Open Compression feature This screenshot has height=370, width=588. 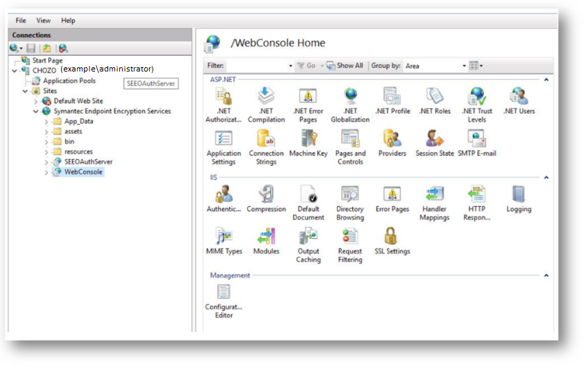tap(266, 199)
